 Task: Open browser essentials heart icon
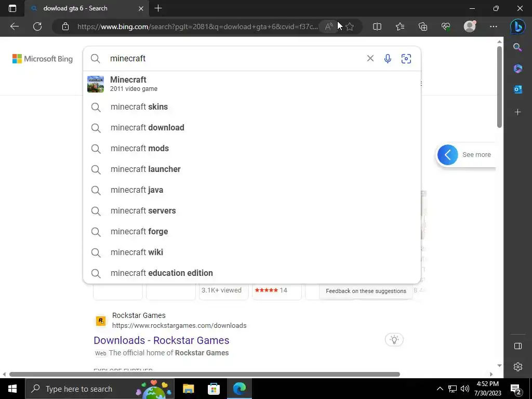[x=446, y=26]
